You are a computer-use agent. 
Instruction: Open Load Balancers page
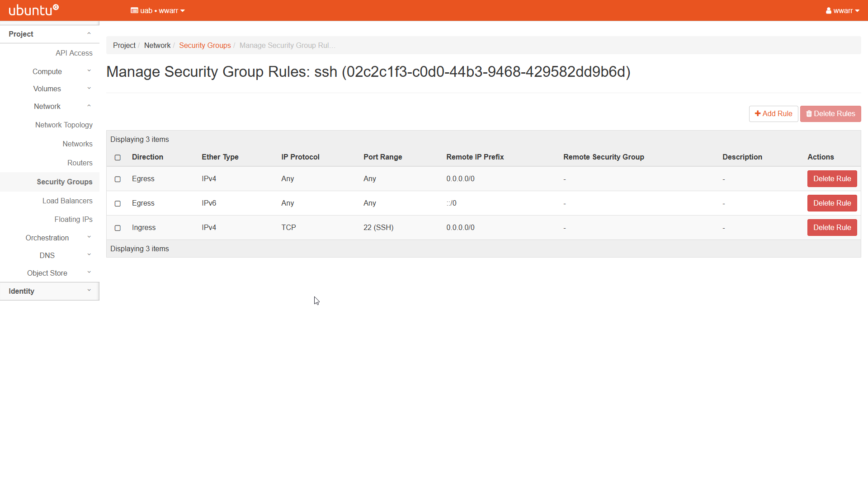(67, 201)
